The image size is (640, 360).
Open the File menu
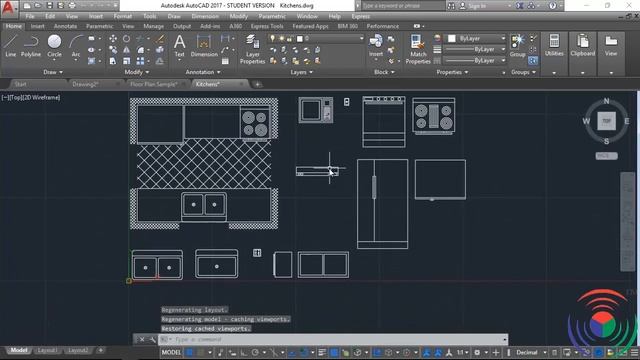tap(30, 16)
